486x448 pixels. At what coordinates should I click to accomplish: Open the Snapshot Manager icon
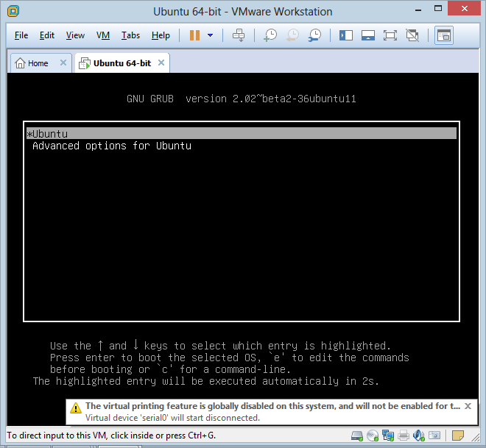314,35
